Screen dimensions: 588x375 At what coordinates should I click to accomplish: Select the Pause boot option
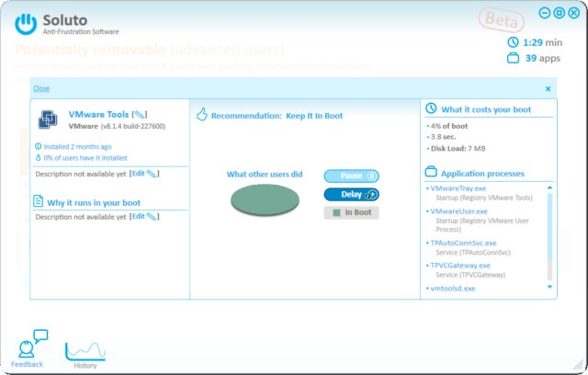pyautogui.click(x=351, y=176)
